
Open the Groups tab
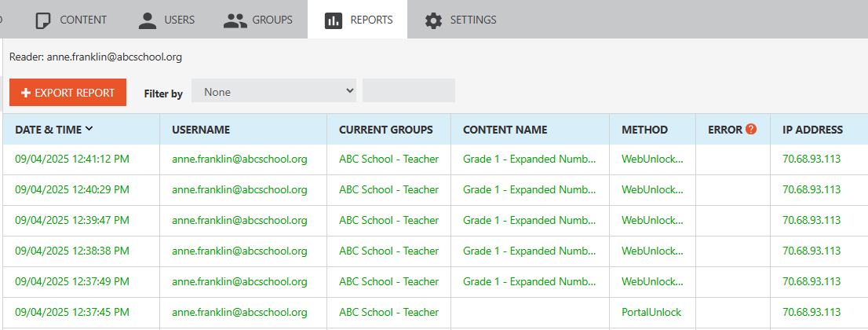258,20
